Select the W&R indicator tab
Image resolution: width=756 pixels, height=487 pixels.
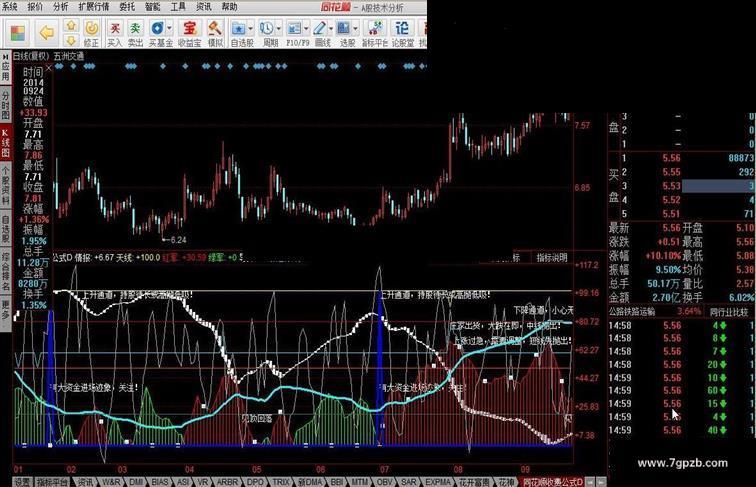(111, 482)
